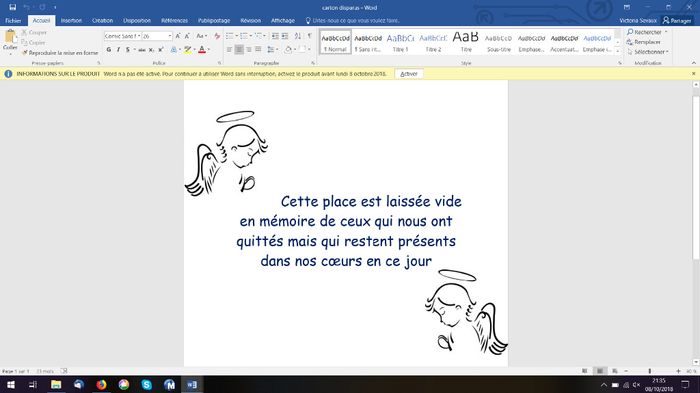Click the zoom slider handle in status bar
The height and width of the screenshot is (393, 700).
[650, 371]
